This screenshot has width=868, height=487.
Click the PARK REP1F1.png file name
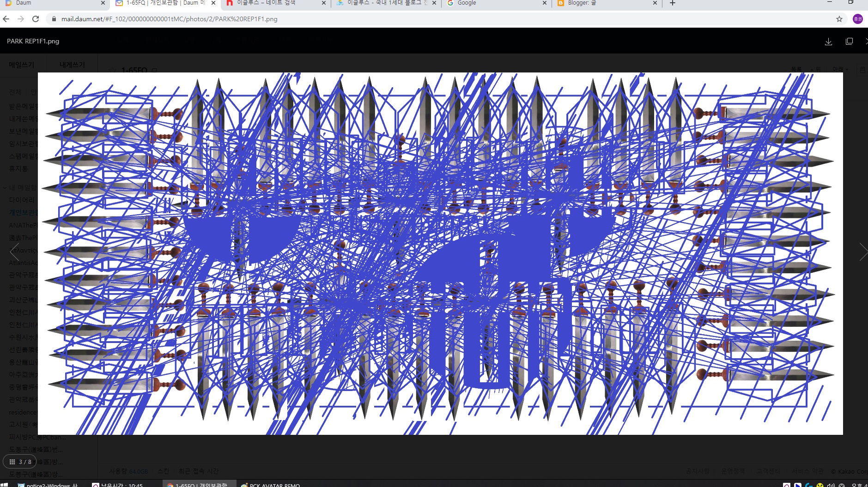[x=33, y=41]
